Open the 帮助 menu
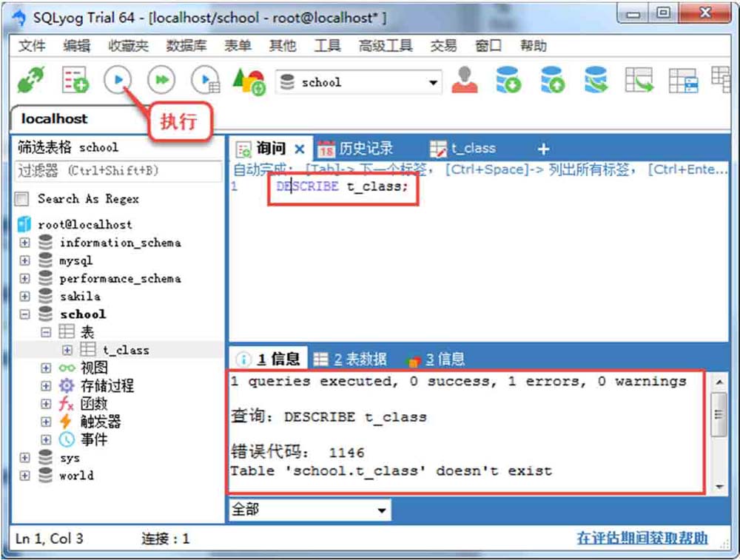 pyautogui.click(x=534, y=46)
